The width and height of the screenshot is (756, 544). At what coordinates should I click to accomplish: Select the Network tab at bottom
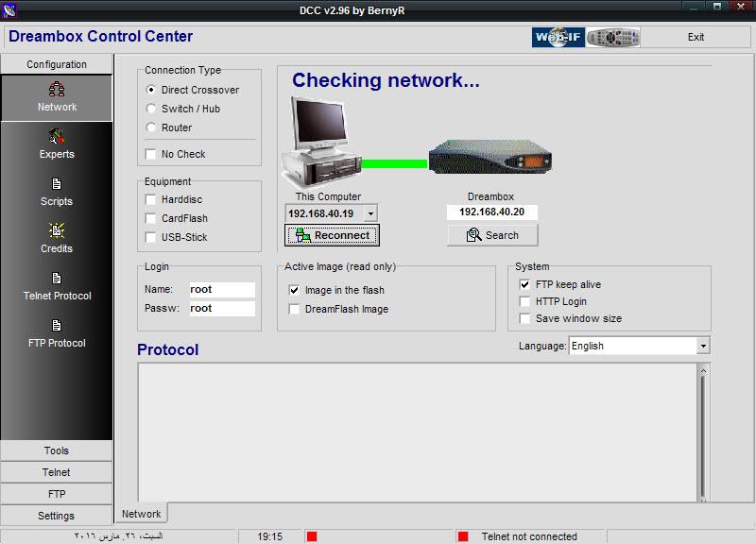tap(141, 514)
